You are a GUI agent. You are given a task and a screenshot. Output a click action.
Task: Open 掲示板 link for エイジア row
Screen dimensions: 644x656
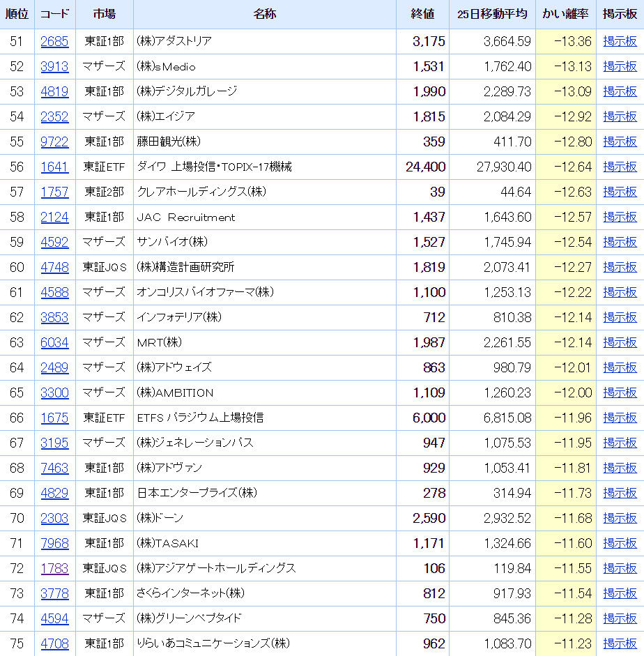(x=620, y=116)
